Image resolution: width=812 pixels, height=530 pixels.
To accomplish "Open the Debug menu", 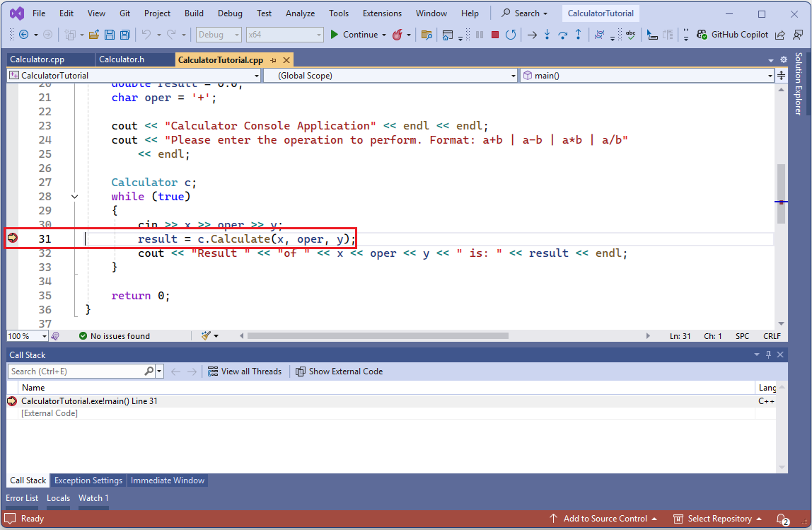I will (230, 13).
